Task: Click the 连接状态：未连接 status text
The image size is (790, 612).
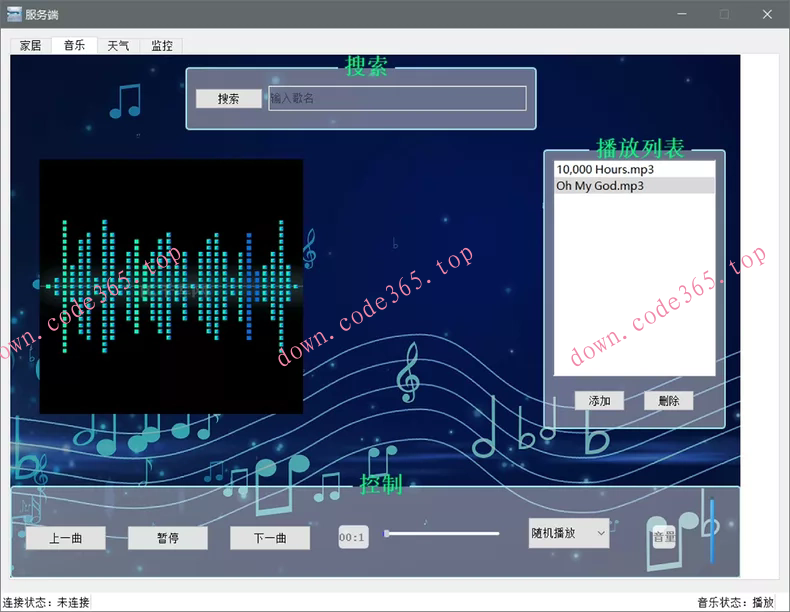Action: [46, 602]
